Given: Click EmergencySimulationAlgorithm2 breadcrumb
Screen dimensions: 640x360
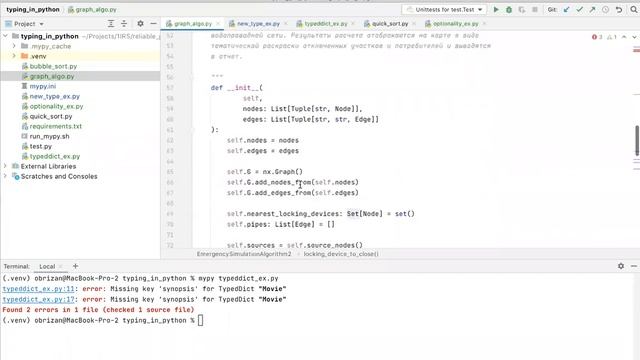Looking at the screenshot, I should [x=244, y=254].
